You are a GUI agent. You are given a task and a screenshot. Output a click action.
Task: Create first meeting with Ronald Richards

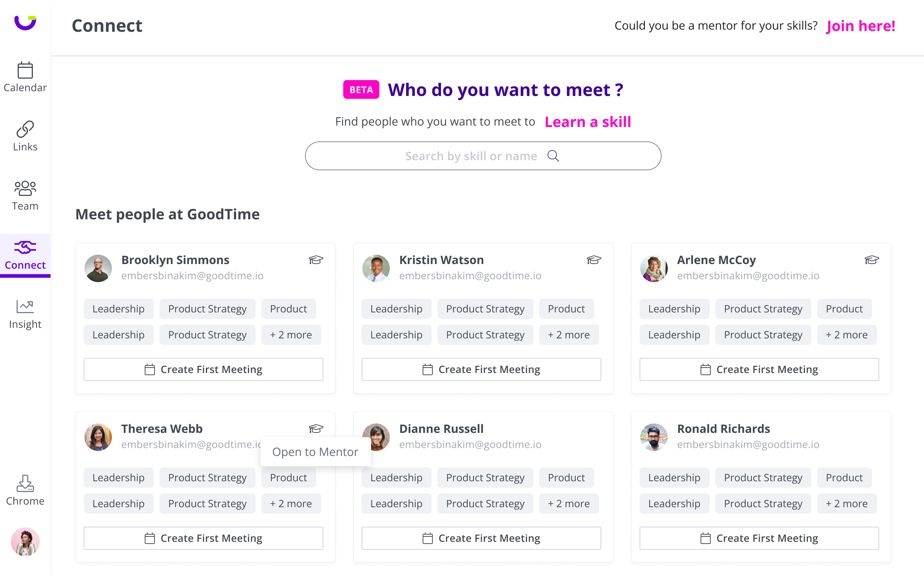[x=759, y=538]
